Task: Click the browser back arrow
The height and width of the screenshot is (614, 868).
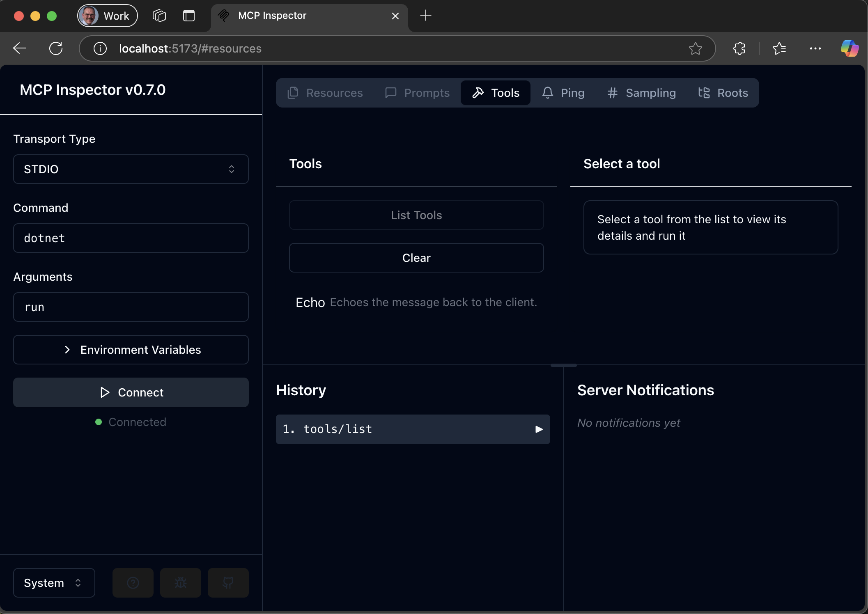Action: pos(20,48)
